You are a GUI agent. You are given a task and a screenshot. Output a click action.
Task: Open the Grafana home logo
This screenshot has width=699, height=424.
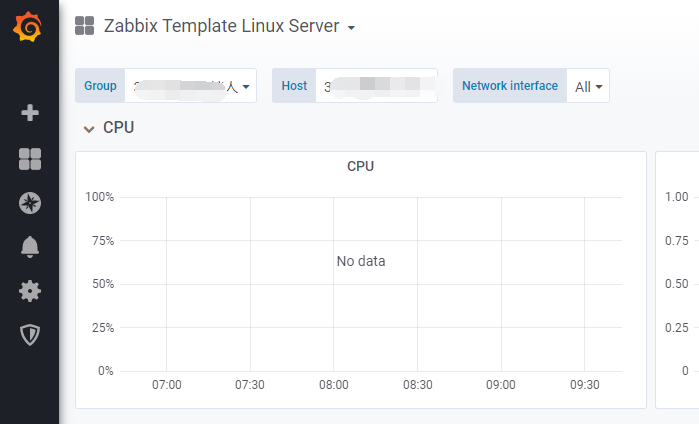28,27
